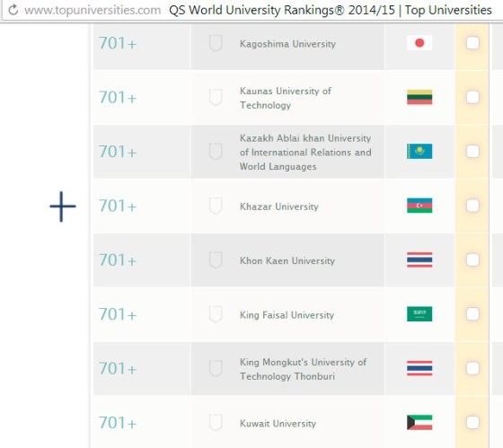The height and width of the screenshot is (448, 503).
Task: Open Kazakh Ablai khan University of International Relations
Action: click(x=305, y=152)
